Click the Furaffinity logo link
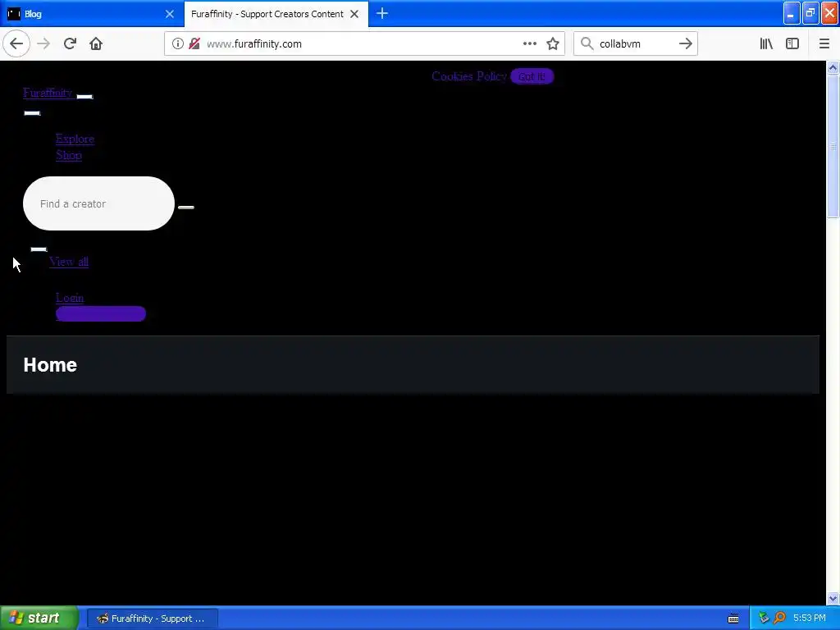The width and height of the screenshot is (840, 630). (48, 93)
